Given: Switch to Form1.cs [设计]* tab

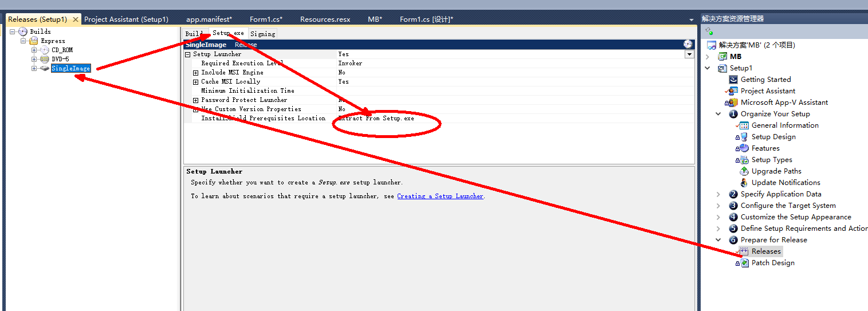Looking at the screenshot, I should (426, 19).
